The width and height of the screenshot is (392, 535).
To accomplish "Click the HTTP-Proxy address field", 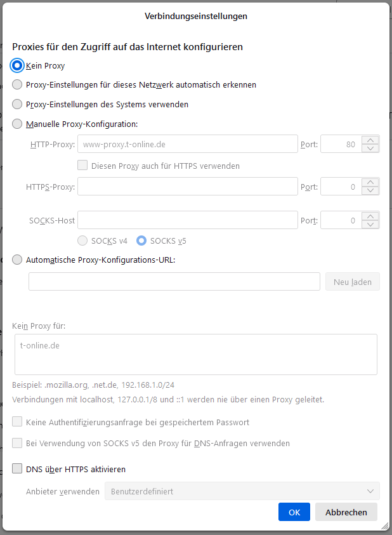I will tap(187, 144).
